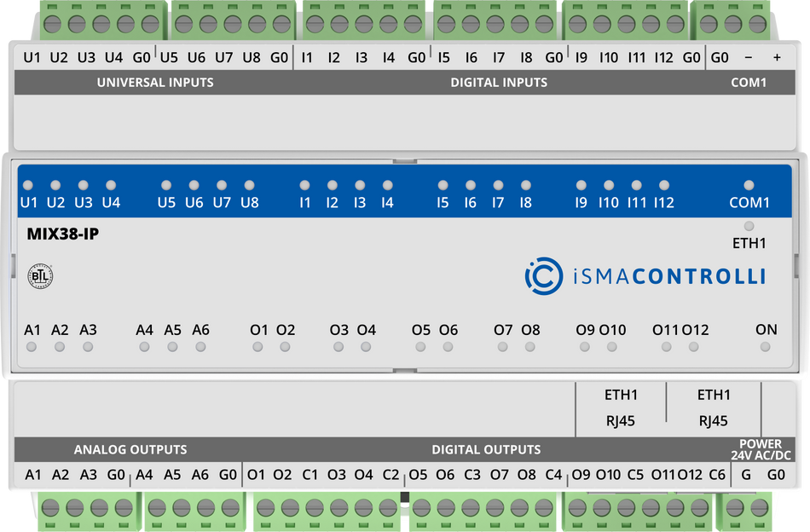Screen dimensions: 810x532
Task: Click the C4 terminal label on bottom strip
Action: [x=553, y=475]
